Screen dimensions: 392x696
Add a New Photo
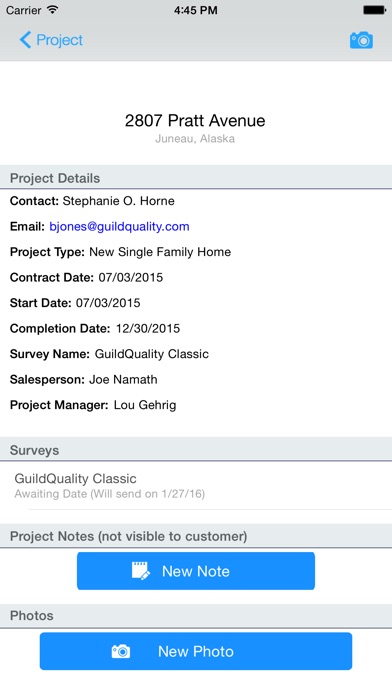pyautogui.click(x=196, y=651)
